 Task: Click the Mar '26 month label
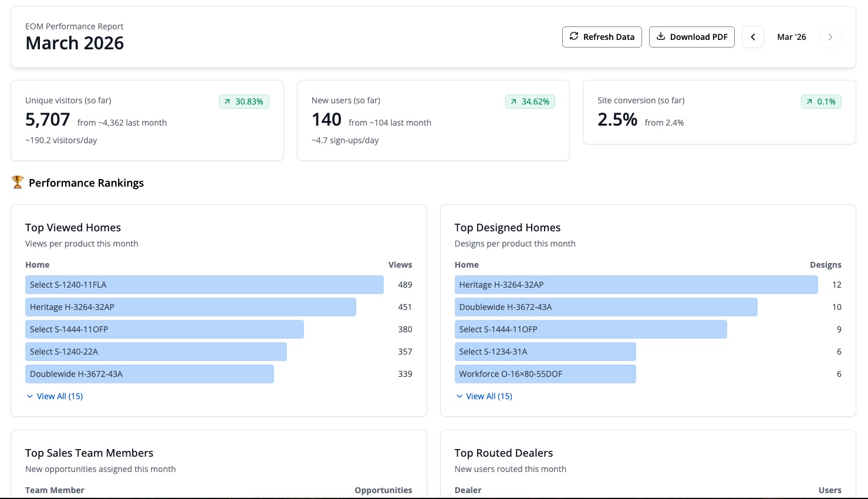(x=791, y=37)
